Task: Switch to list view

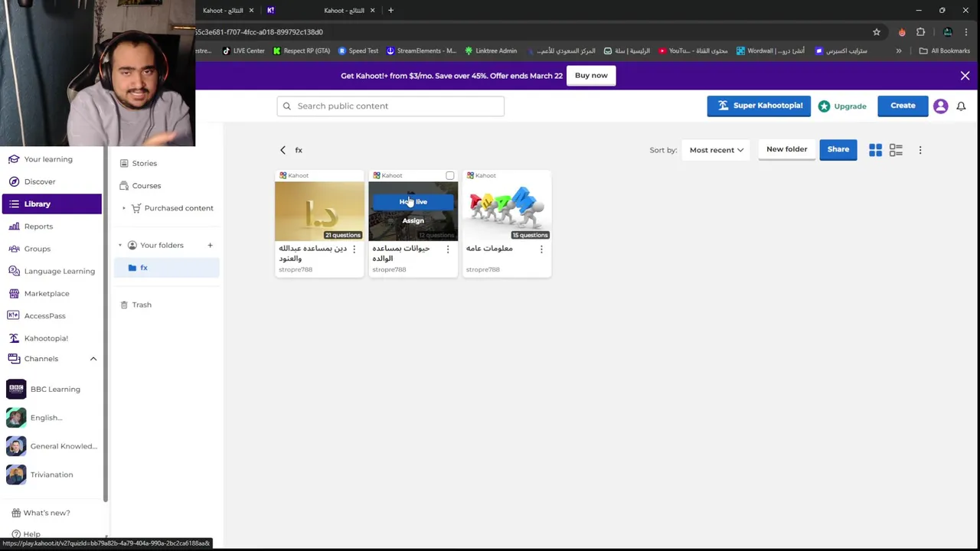Action: coord(896,150)
